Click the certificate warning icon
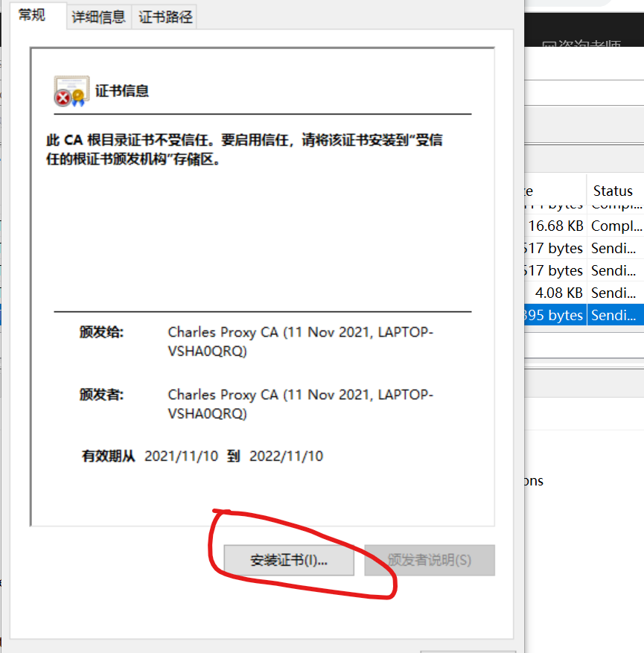This screenshot has height=653, width=644. 71,91
